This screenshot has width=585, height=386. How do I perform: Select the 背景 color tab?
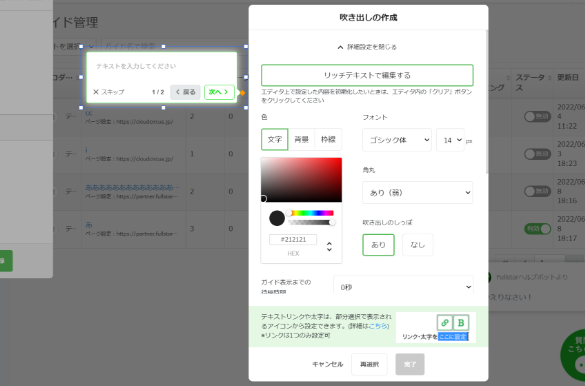pos(301,139)
